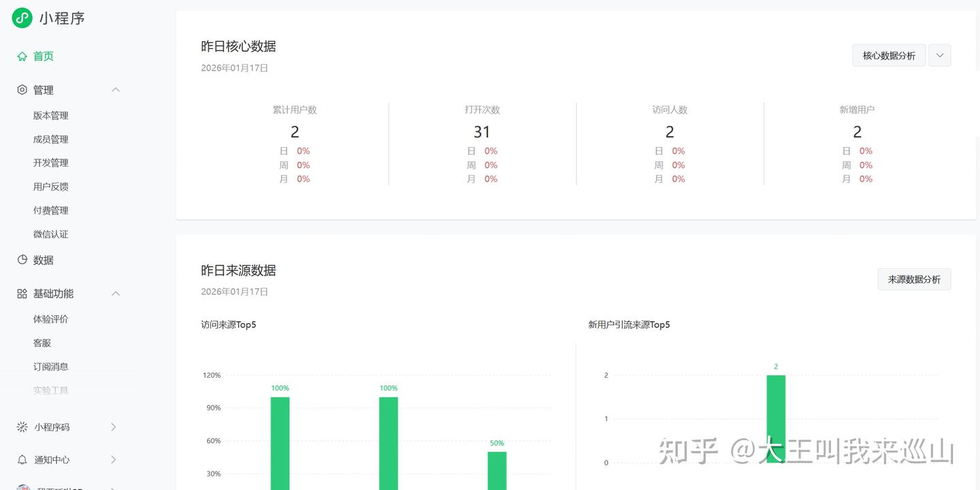Click the 90% axis label
This screenshot has height=490, width=980.
coord(214,408)
